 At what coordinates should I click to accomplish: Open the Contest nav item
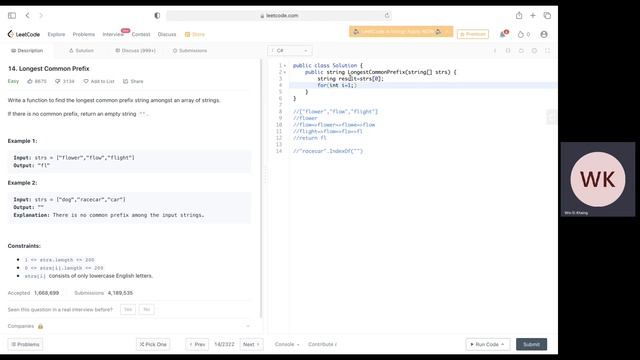pyautogui.click(x=141, y=34)
